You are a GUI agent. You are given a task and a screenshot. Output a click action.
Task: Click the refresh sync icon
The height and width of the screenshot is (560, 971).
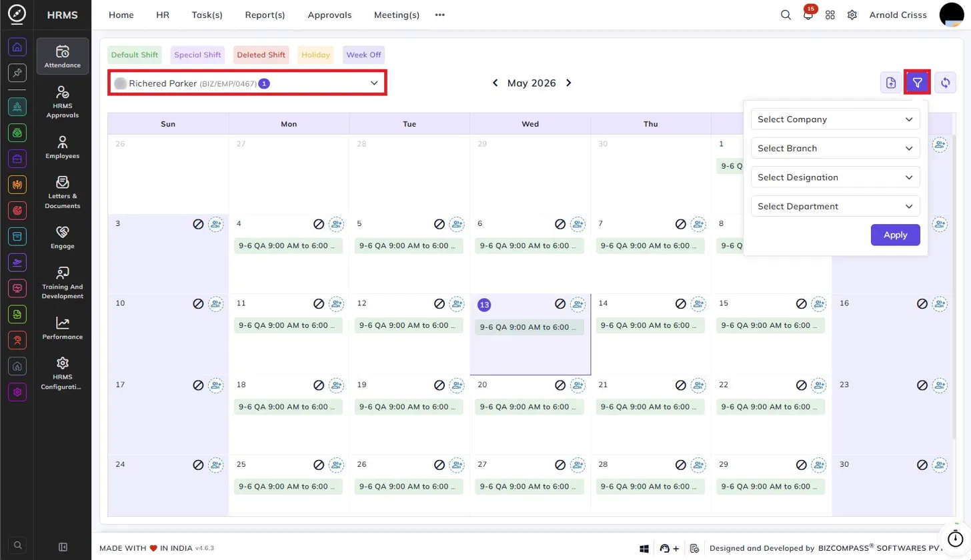[945, 83]
